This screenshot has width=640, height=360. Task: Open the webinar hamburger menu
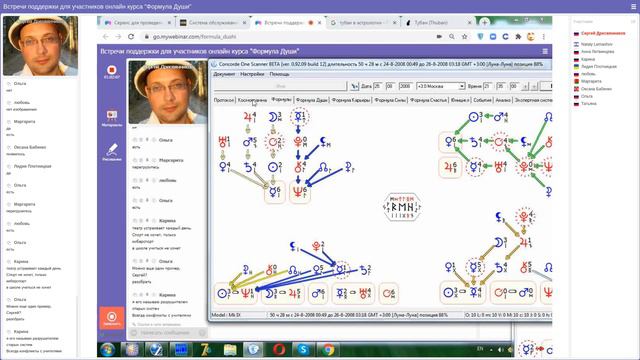click(x=545, y=51)
